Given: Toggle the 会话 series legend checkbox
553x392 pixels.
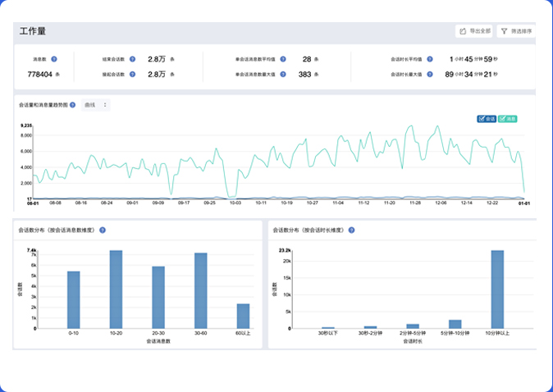Looking at the screenshot, I should (x=487, y=119).
